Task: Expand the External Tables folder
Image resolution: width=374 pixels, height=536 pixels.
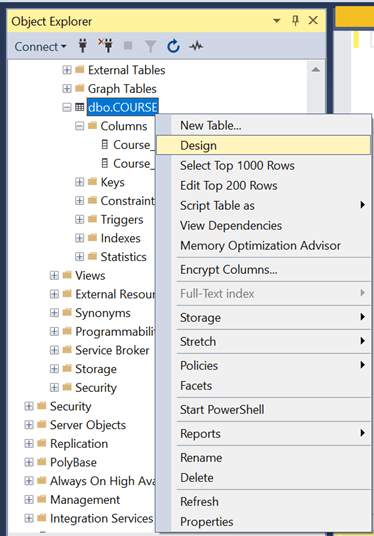Action: [67, 70]
